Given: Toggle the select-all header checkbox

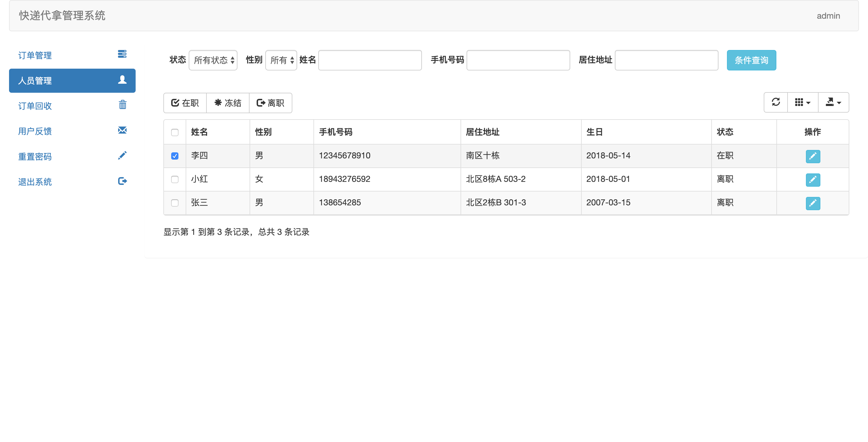Looking at the screenshot, I should pos(175,132).
